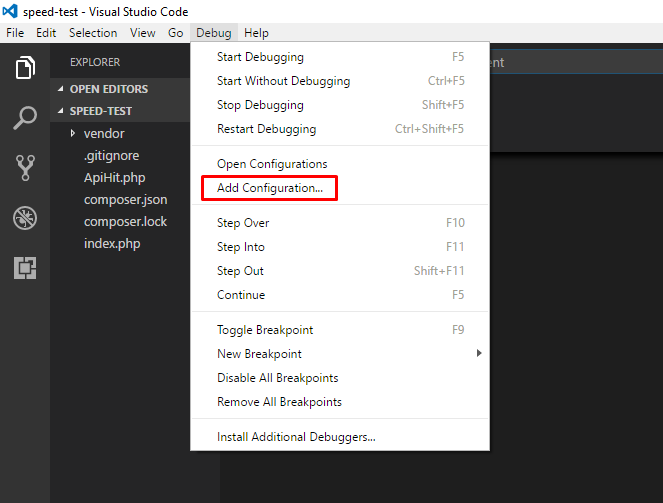Choose Add Configuration... from Debug menu
The width and height of the screenshot is (663, 503).
coord(269,188)
